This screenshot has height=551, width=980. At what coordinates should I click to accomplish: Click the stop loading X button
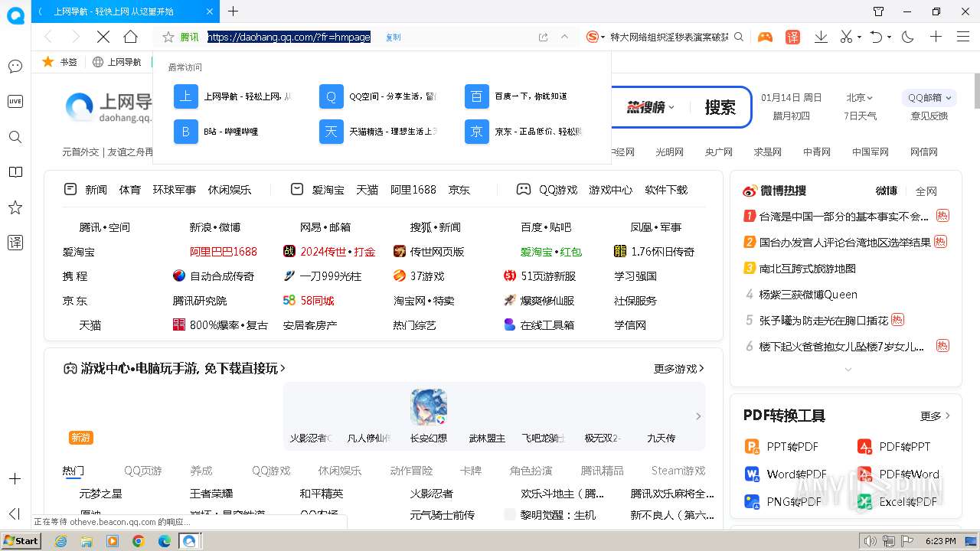coord(103,37)
